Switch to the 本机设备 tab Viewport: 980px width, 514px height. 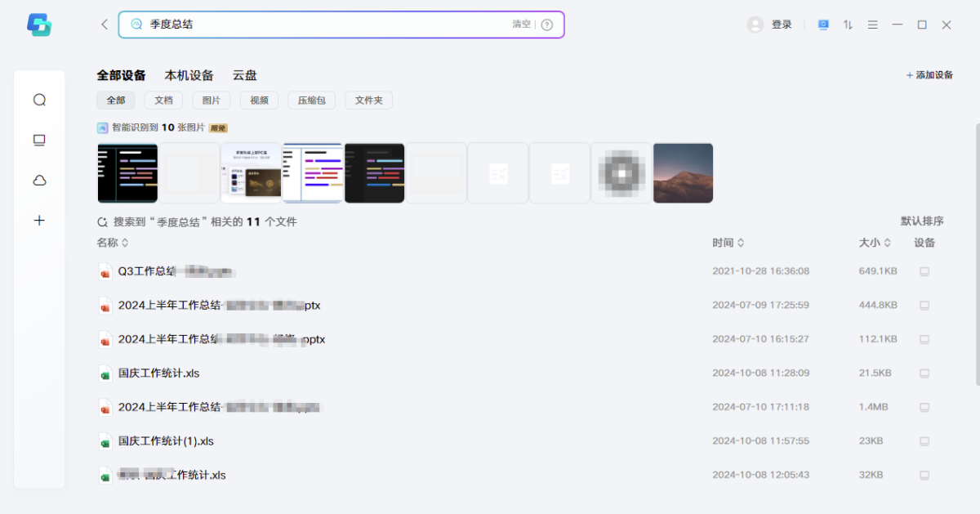(x=189, y=75)
